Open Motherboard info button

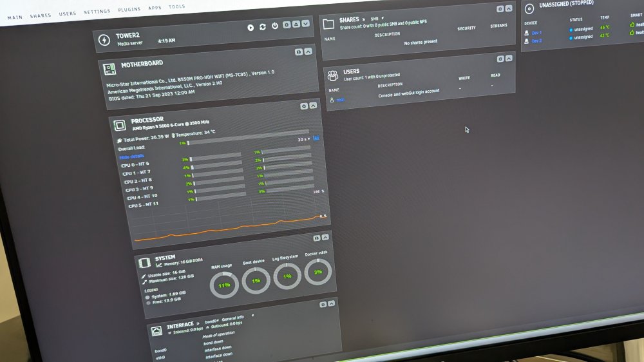pyautogui.click(x=299, y=52)
